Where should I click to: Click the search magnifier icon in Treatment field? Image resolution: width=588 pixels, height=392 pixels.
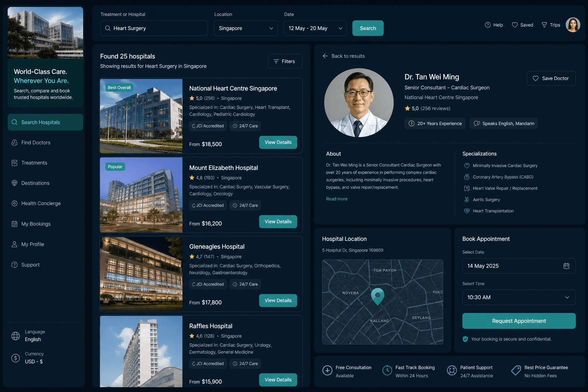pos(108,28)
